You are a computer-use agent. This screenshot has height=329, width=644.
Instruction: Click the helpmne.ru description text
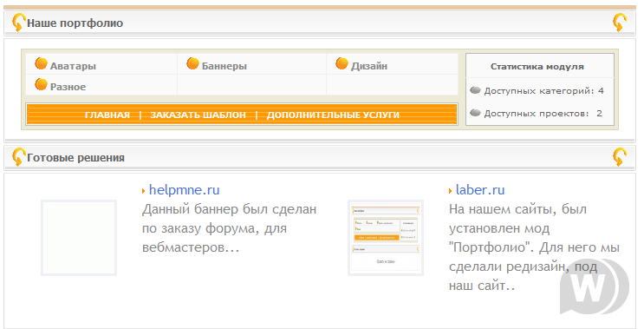pos(229,228)
